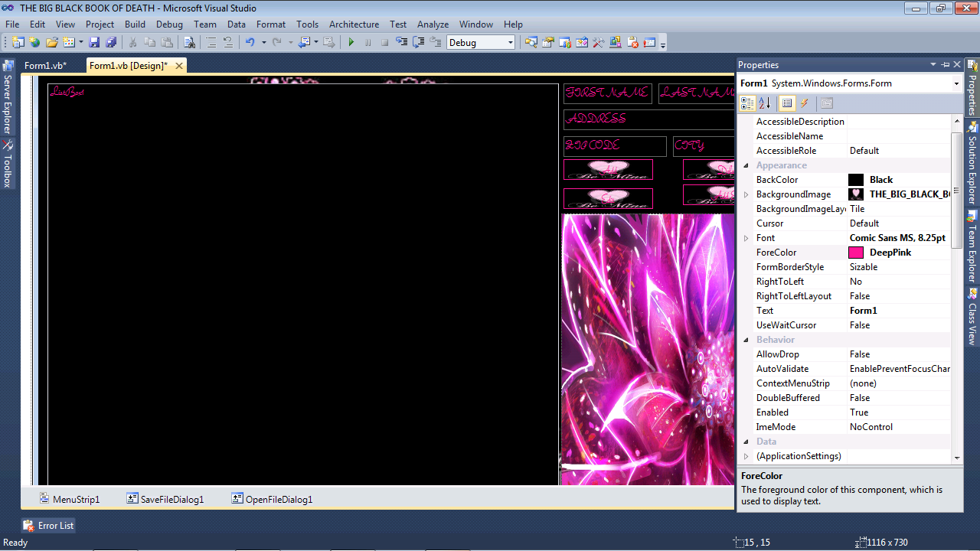Click the New Web Site icon

(x=34, y=43)
